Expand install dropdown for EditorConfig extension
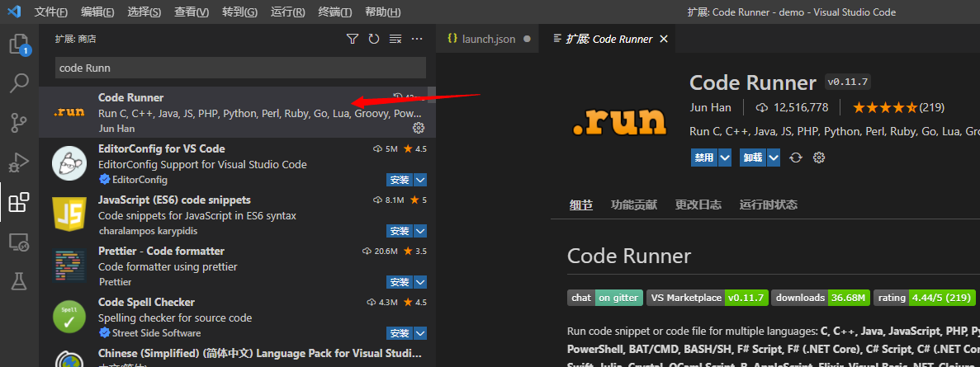 (x=420, y=180)
